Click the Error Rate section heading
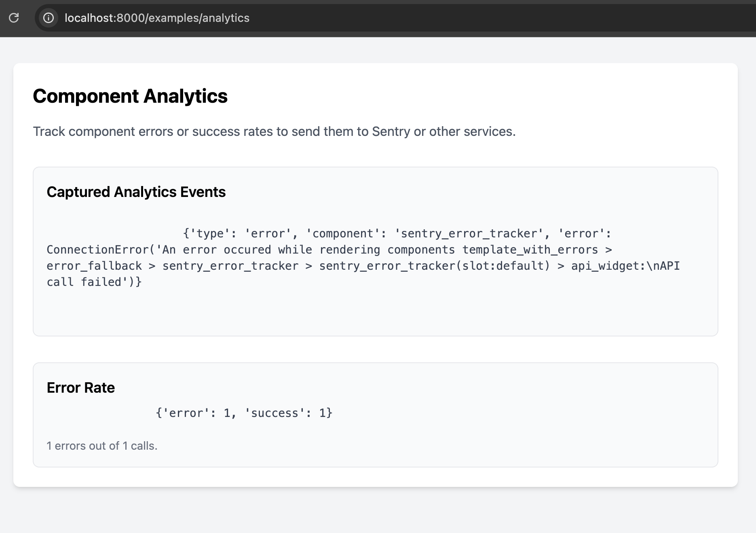This screenshot has height=533, width=756. pyautogui.click(x=81, y=387)
